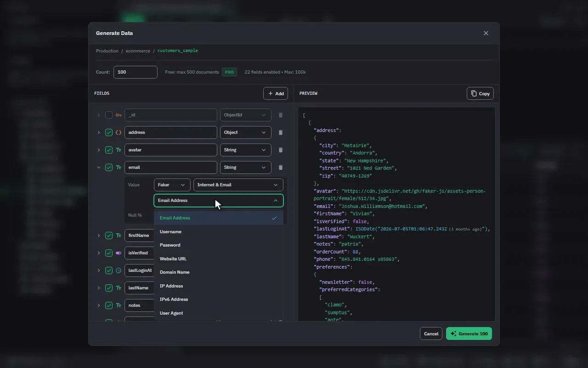Collapse the email field settings
This screenshot has width=588, height=368.
pos(98,167)
